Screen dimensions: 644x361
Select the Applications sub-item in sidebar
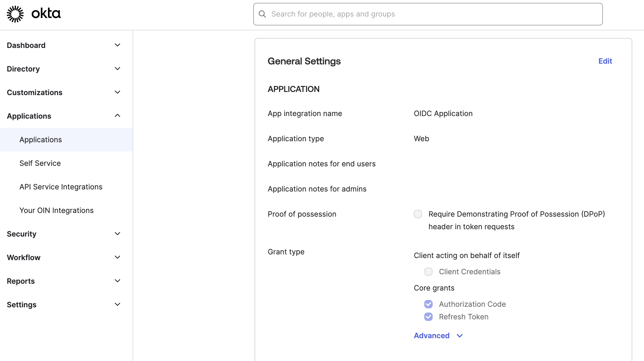(x=66, y=140)
